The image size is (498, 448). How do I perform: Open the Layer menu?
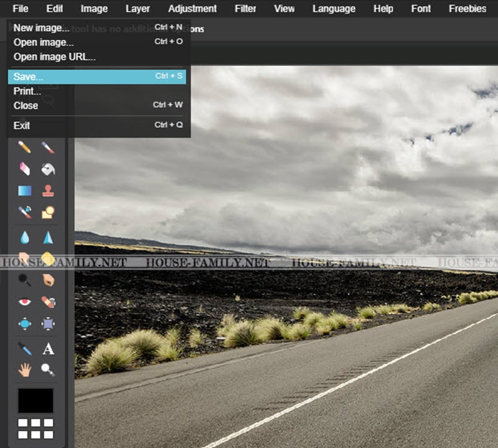[138, 9]
